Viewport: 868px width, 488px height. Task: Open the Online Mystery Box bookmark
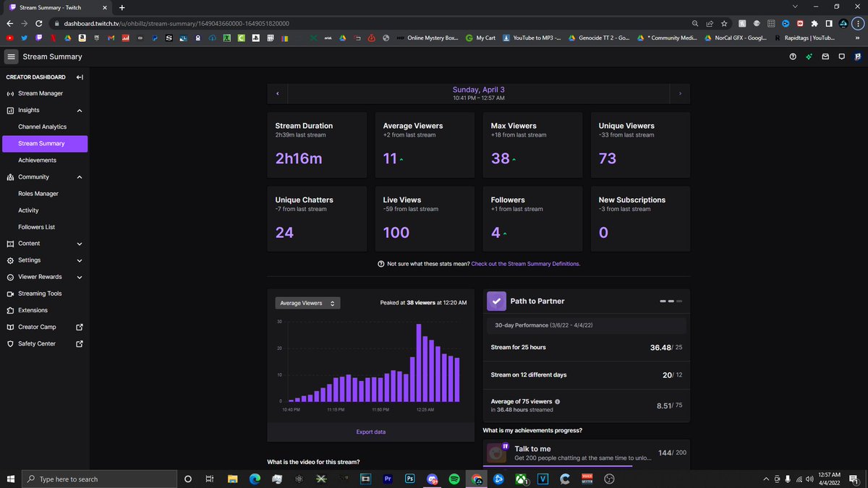pos(427,38)
